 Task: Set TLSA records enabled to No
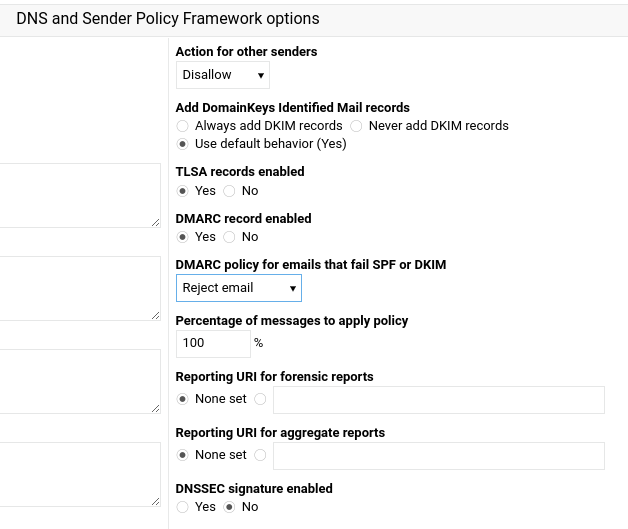coord(229,191)
